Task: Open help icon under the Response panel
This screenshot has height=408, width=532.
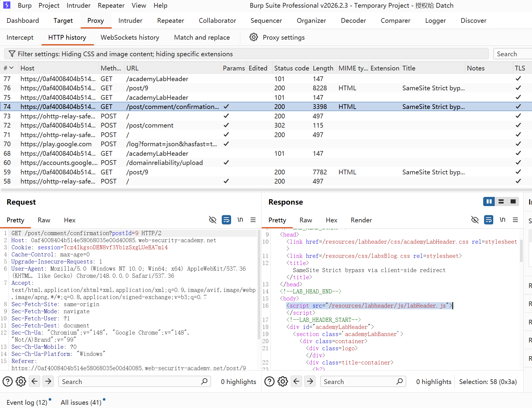Action: pyautogui.click(x=269, y=381)
